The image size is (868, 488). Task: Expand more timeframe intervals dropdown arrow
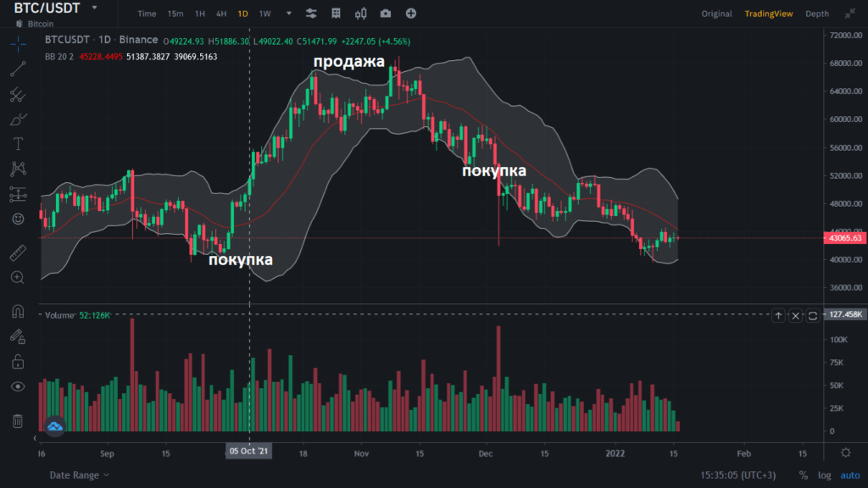pyautogui.click(x=289, y=14)
